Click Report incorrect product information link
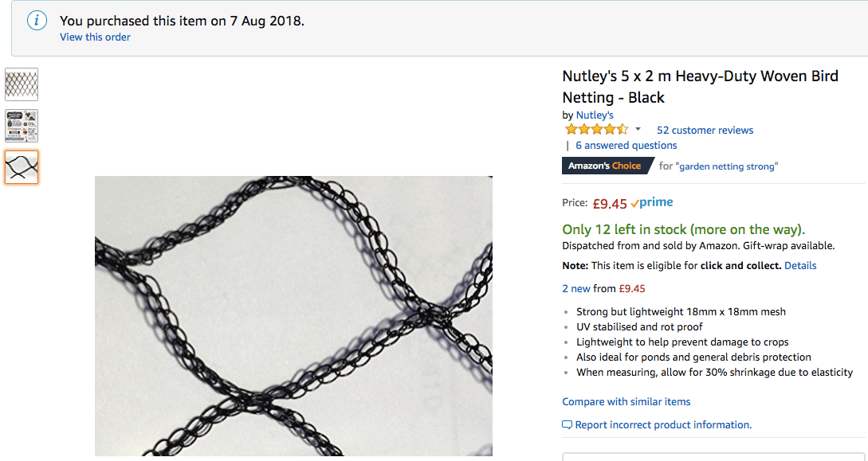This screenshot has height=461, width=868. tap(663, 425)
